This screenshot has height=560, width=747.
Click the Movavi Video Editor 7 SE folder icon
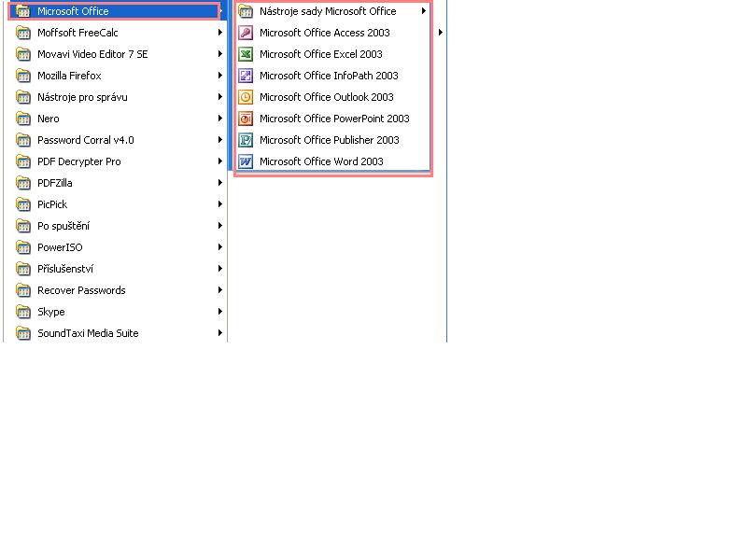point(22,54)
